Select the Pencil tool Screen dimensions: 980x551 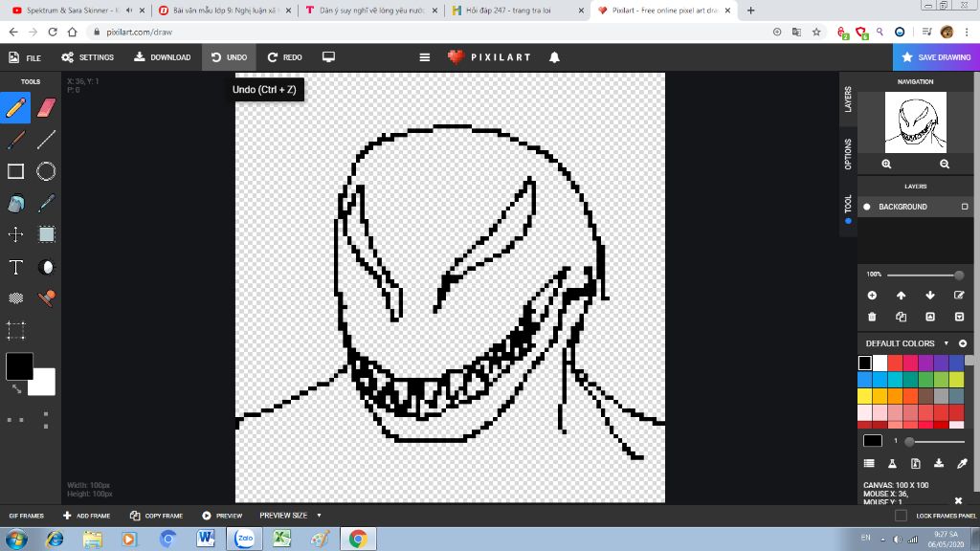click(15, 107)
